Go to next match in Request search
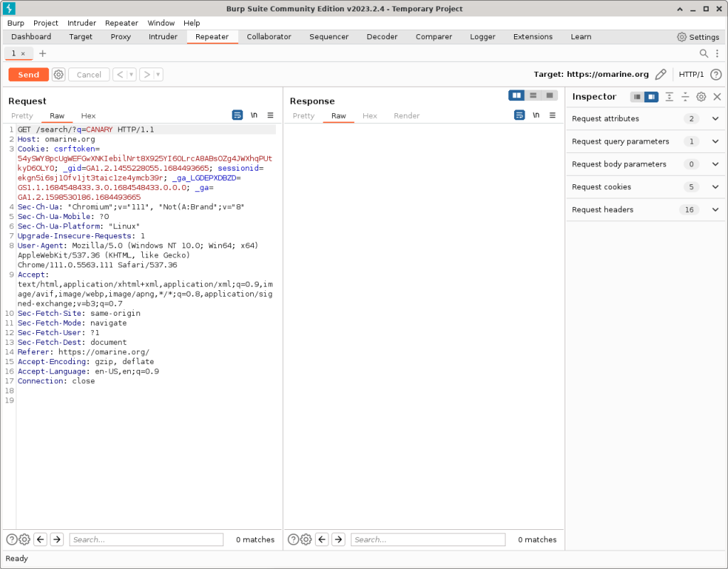728x569 pixels. (57, 540)
